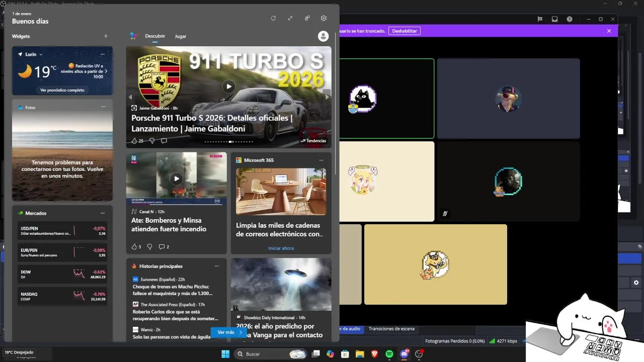Click the Copilot logo beside Descubrir
The width and height of the screenshot is (644, 362).
(133, 36)
